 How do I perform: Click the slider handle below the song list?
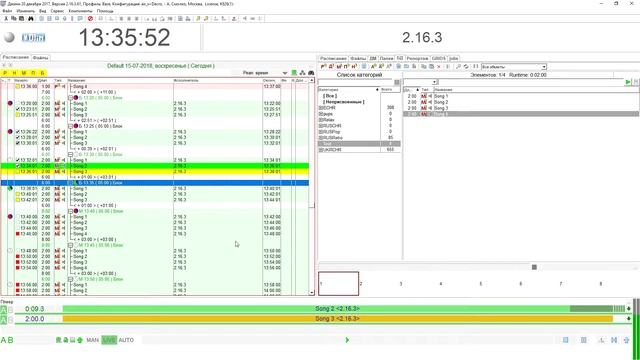(534, 267)
